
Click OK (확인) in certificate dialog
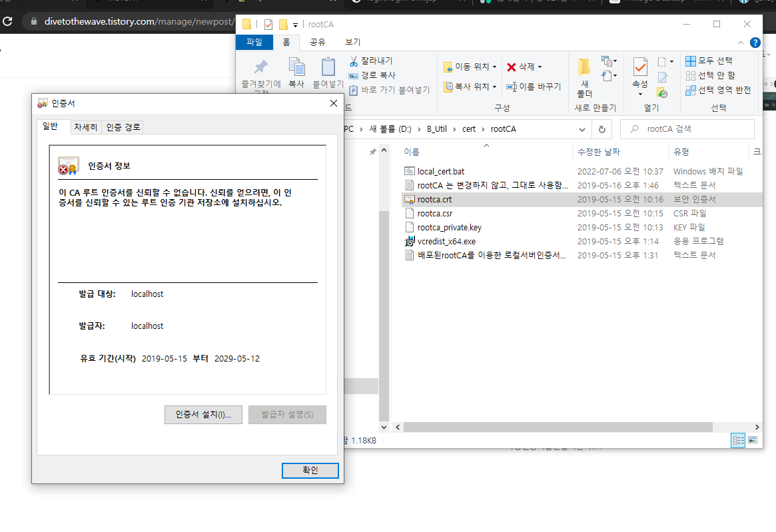[310, 470]
